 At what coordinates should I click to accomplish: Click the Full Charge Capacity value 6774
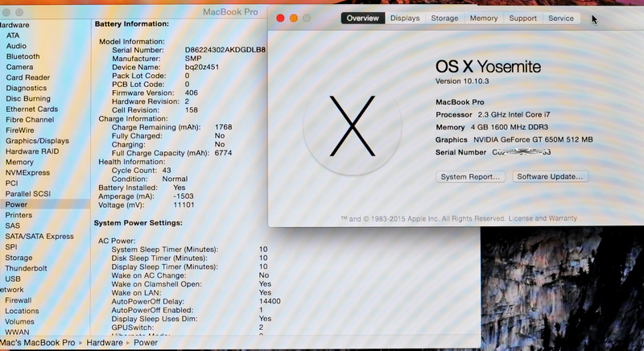pos(223,153)
